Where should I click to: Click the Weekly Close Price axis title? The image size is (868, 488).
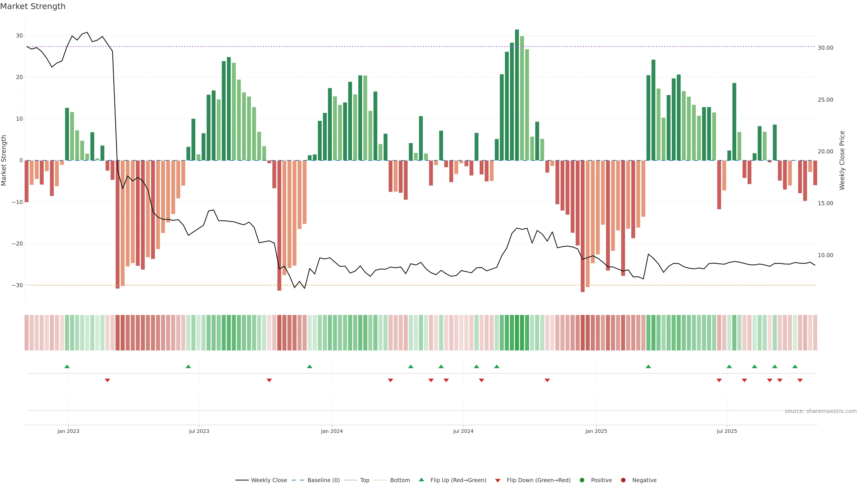click(x=842, y=160)
